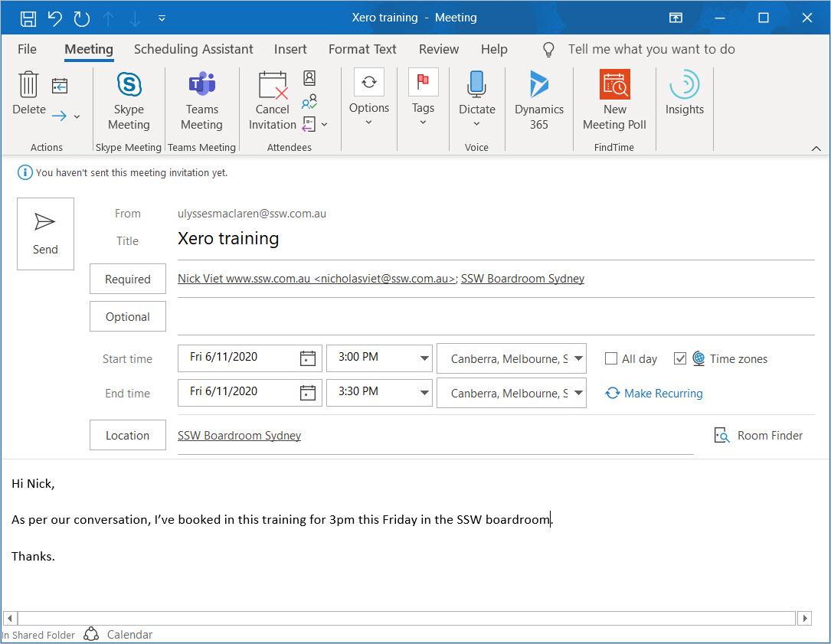Expand the 3:00 PM start time dropdown
Screen dimensions: 831x644
coord(424,358)
